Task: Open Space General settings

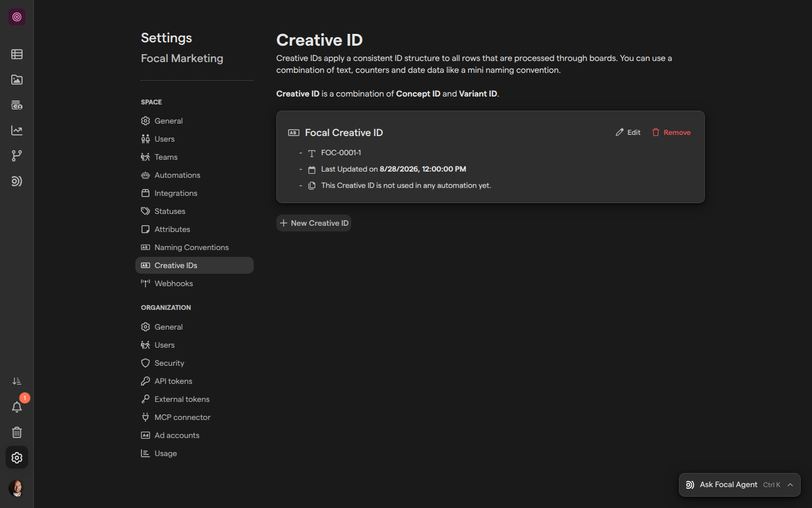Action: pos(195,121)
